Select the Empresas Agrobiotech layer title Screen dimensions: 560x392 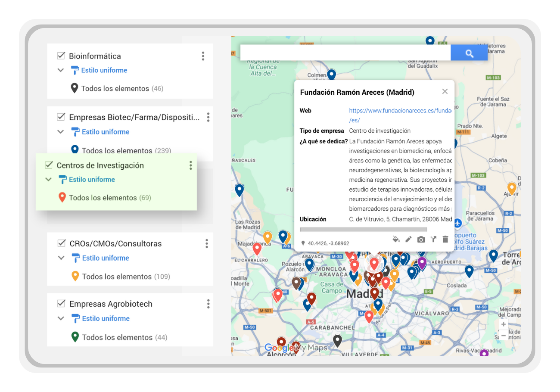click(111, 304)
